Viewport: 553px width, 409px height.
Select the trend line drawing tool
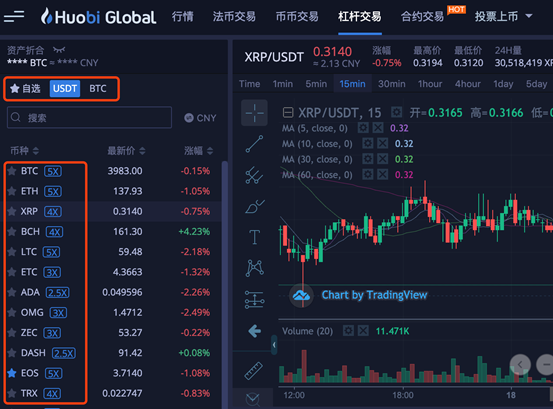point(254,144)
